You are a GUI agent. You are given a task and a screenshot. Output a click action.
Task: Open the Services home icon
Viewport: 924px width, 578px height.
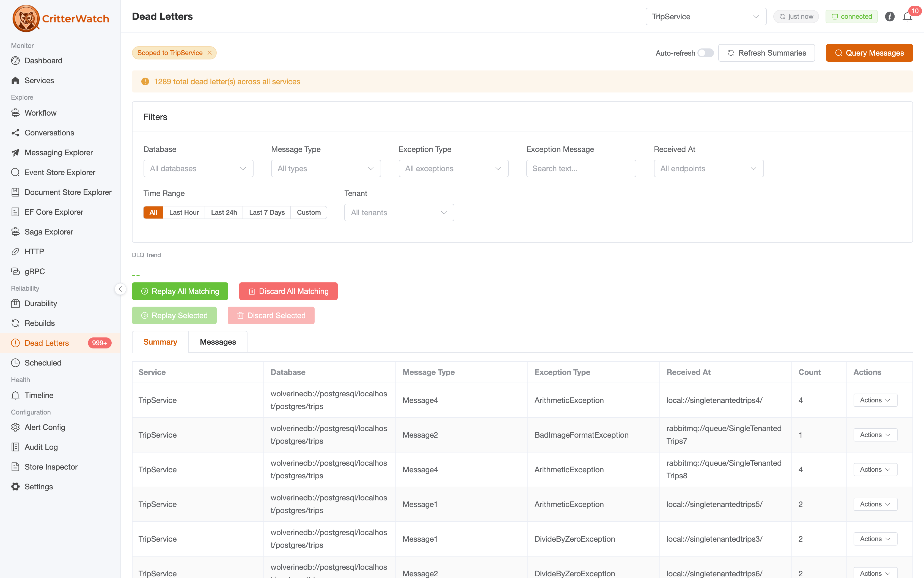(x=15, y=80)
